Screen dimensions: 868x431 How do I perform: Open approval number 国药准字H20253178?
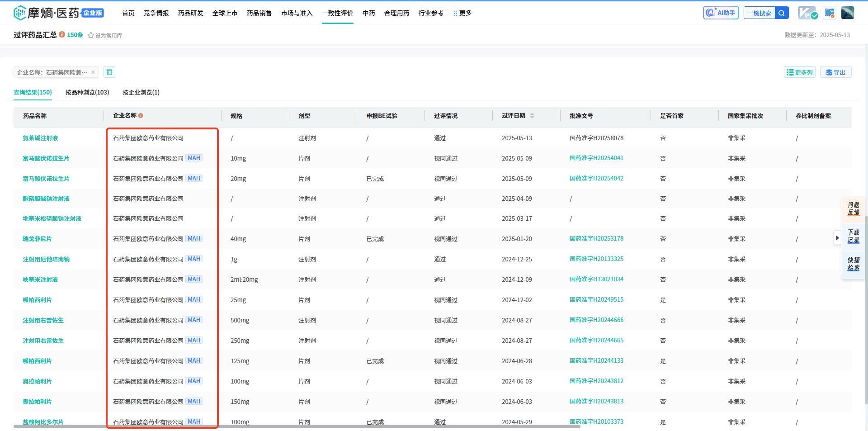597,239
